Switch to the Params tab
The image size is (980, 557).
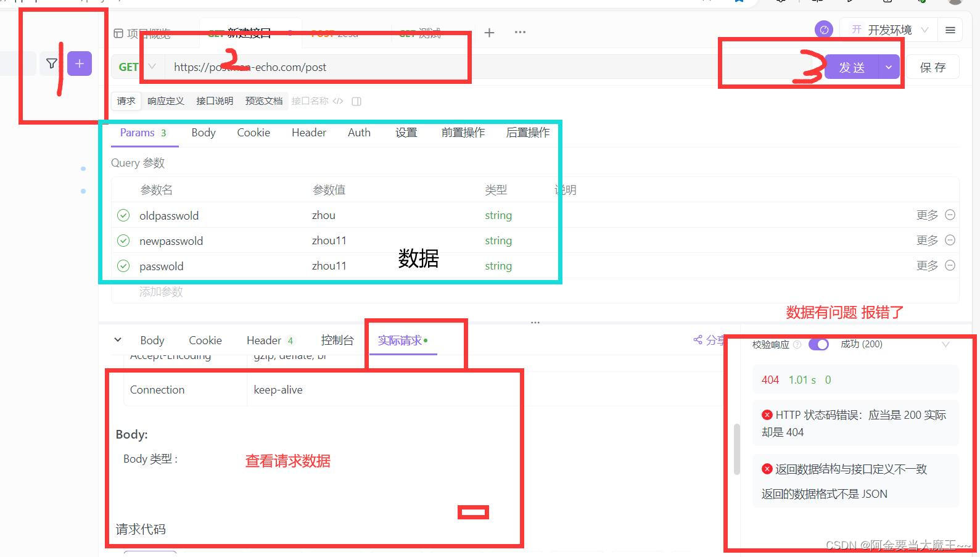tap(144, 133)
